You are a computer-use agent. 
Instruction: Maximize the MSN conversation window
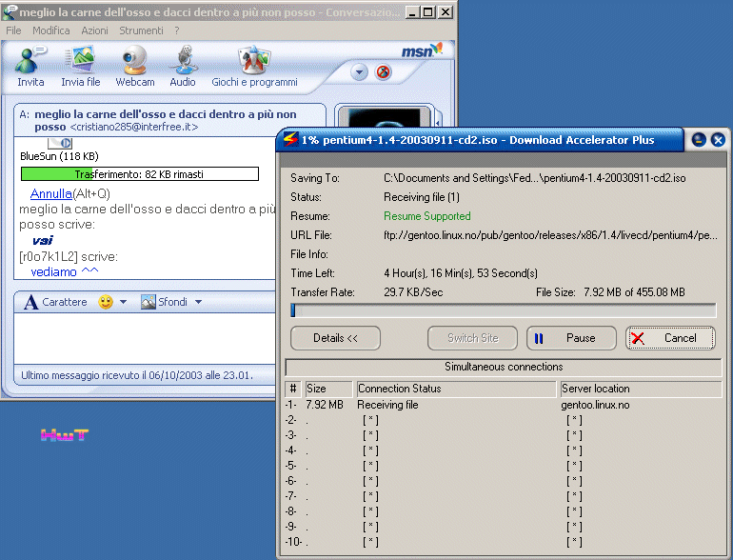[x=427, y=12]
